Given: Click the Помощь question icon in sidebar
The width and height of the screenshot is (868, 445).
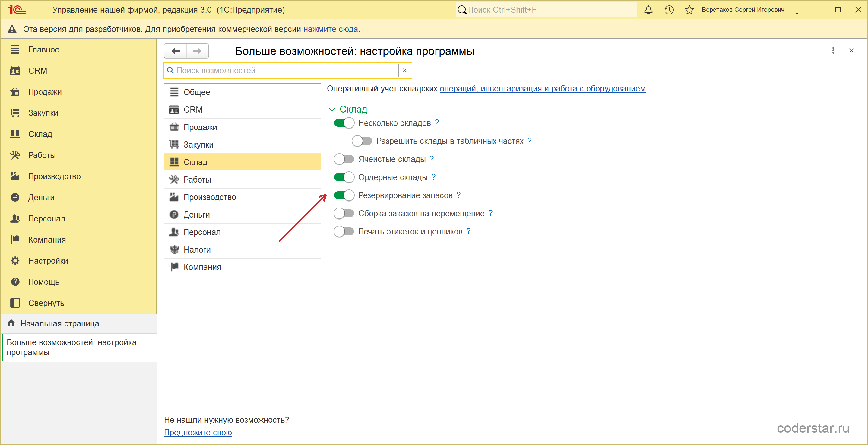Looking at the screenshot, I should point(15,282).
